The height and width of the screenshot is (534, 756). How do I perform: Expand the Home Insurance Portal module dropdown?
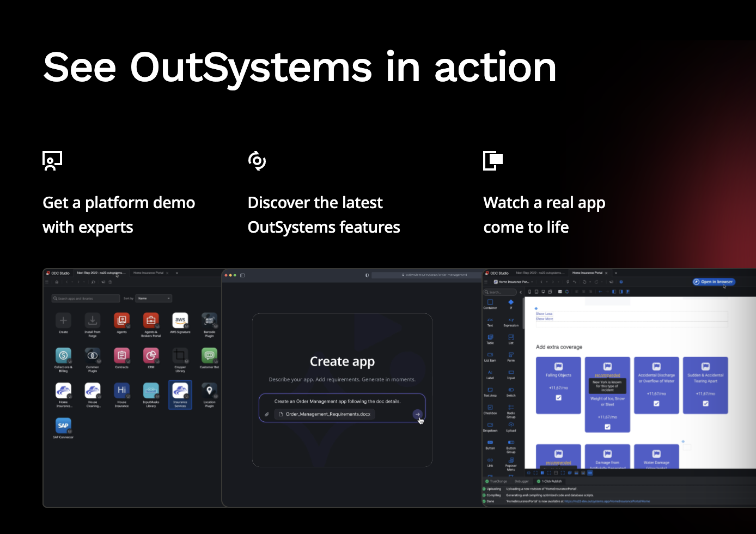(x=532, y=282)
